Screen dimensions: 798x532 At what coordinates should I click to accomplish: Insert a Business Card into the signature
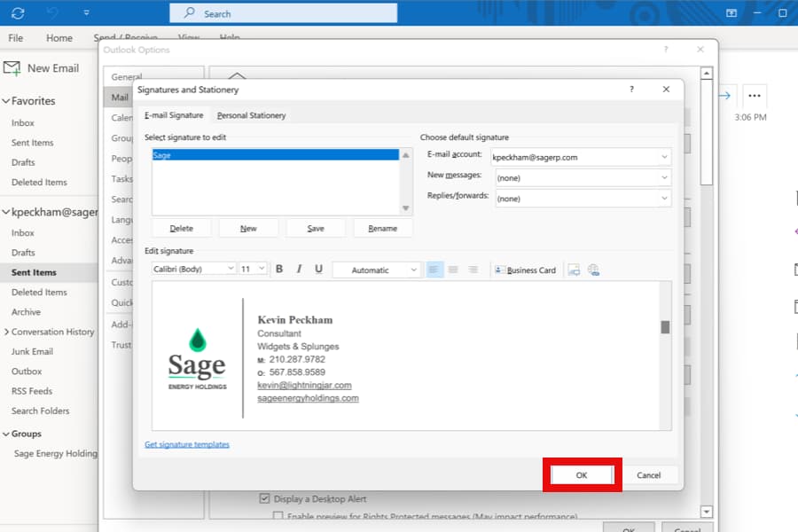[x=526, y=270]
